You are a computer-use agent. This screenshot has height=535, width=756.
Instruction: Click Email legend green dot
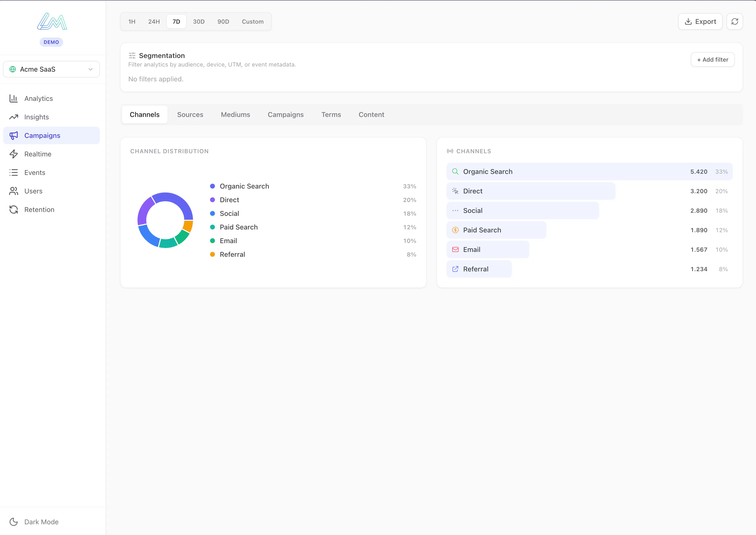coord(212,241)
